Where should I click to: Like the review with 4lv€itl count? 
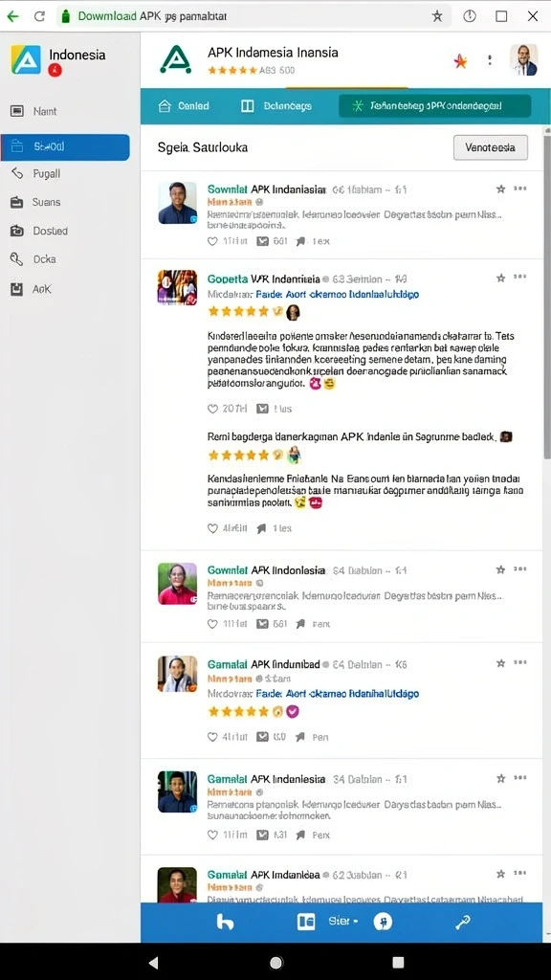tap(212, 528)
